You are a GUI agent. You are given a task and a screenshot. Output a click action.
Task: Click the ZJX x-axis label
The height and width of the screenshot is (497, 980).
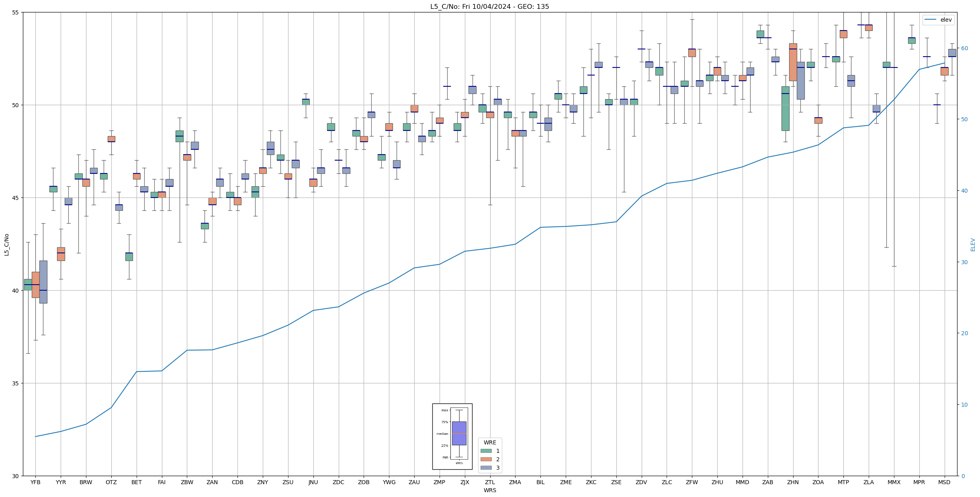tap(465, 482)
